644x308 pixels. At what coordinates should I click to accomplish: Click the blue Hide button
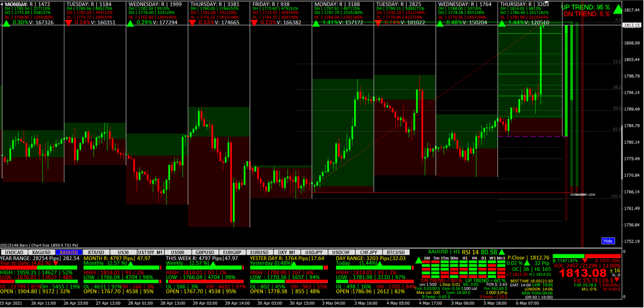point(608,241)
